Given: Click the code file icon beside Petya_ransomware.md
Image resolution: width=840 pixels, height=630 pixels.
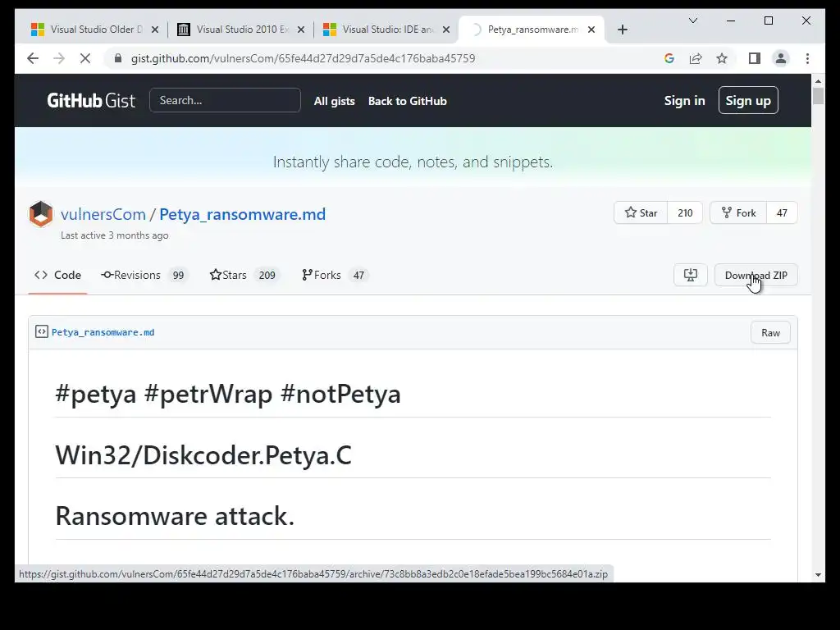Looking at the screenshot, I should coord(42,331).
